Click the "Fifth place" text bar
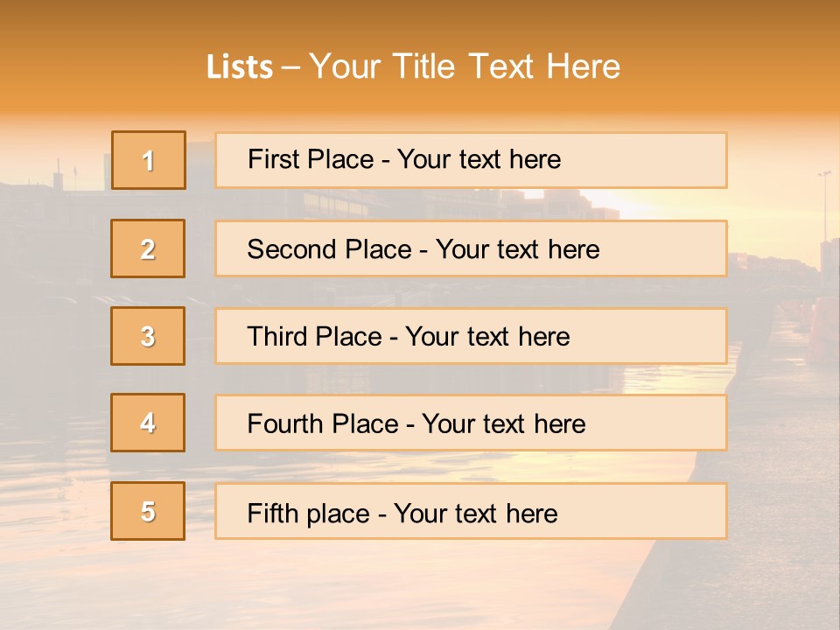Viewport: 840px width, 630px height. click(471, 511)
